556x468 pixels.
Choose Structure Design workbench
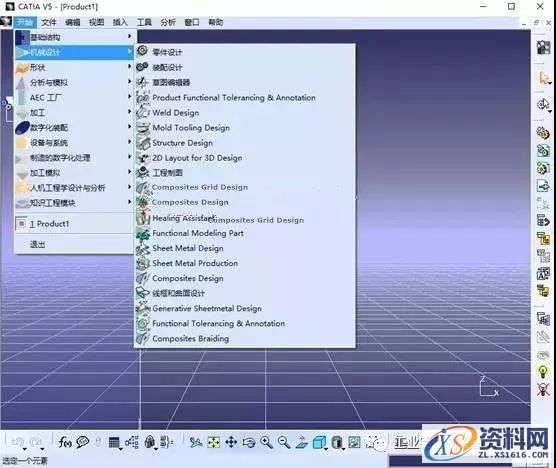245,143
